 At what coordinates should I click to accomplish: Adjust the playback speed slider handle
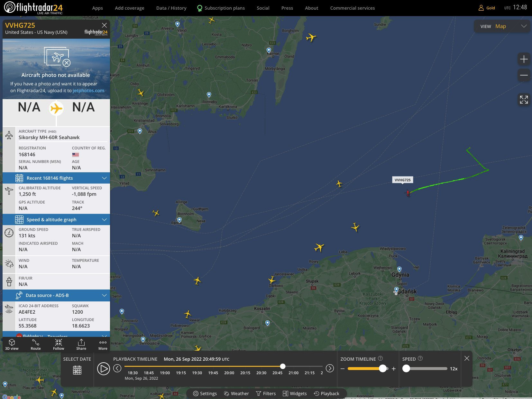(x=406, y=368)
